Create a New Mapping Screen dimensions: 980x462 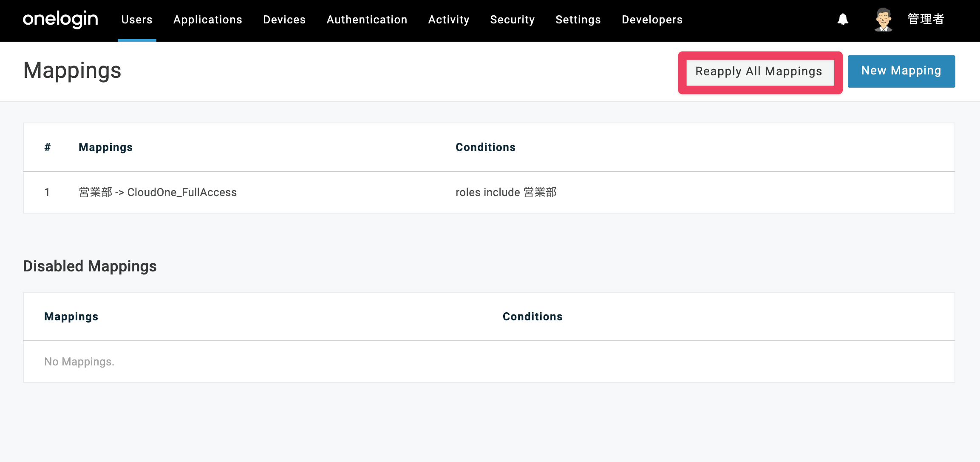(901, 71)
